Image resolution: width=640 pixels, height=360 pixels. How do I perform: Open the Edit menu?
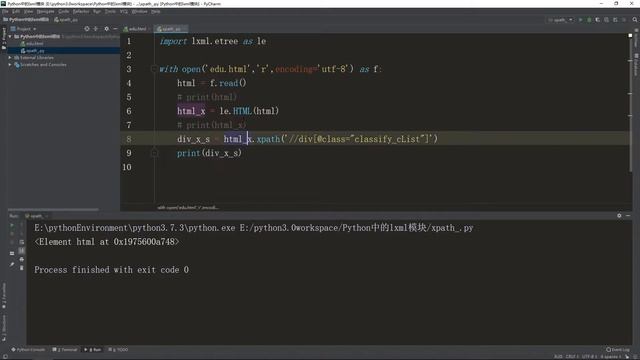tap(16, 11)
